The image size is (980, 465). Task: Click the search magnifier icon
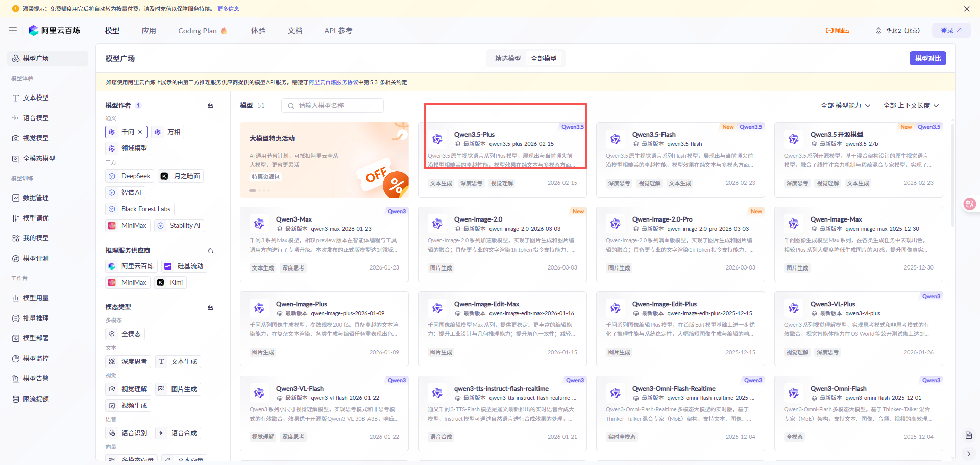click(x=291, y=106)
